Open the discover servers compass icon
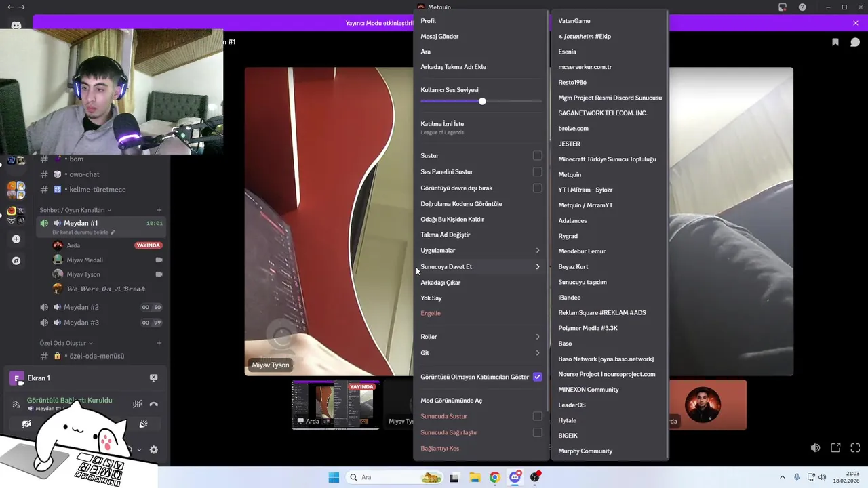 (x=16, y=260)
